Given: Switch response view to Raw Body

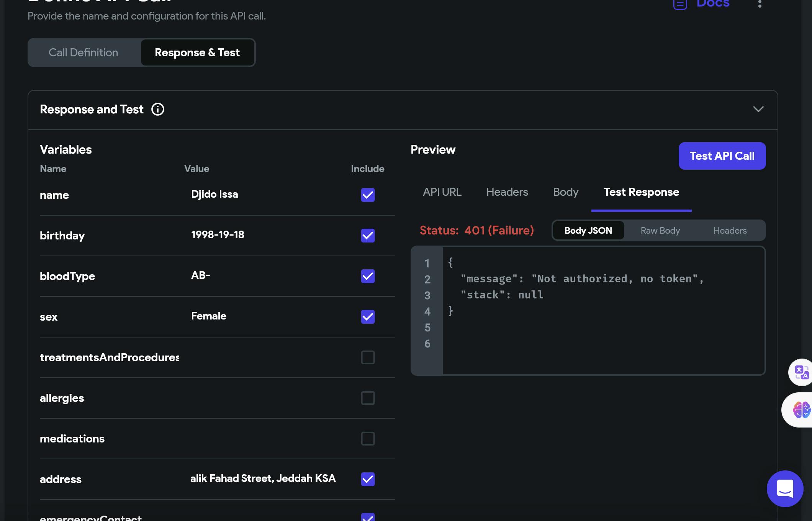Looking at the screenshot, I should click(x=660, y=231).
